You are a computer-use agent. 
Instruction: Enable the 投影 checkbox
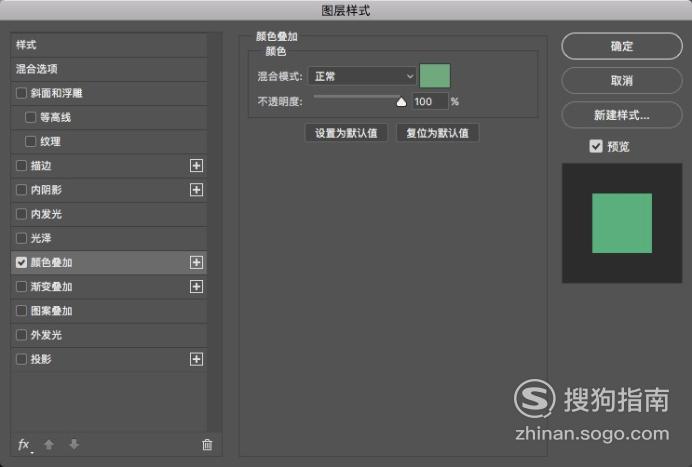pos(21,359)
